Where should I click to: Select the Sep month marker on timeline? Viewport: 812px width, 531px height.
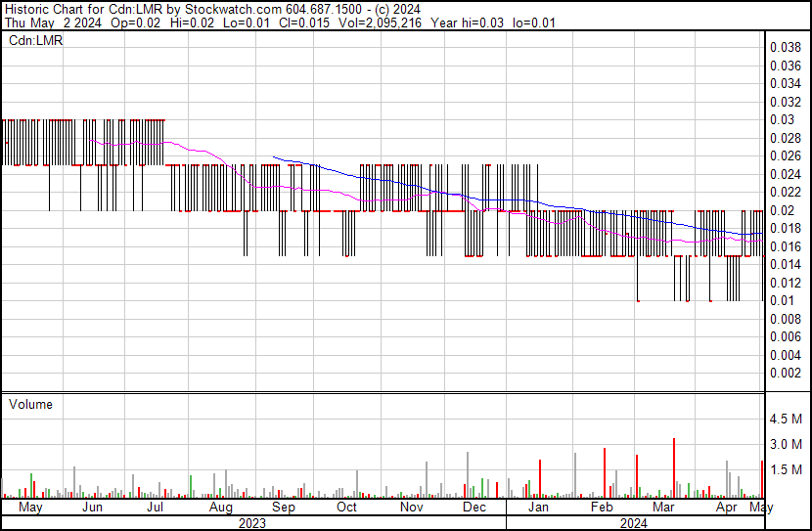[283, 508]
